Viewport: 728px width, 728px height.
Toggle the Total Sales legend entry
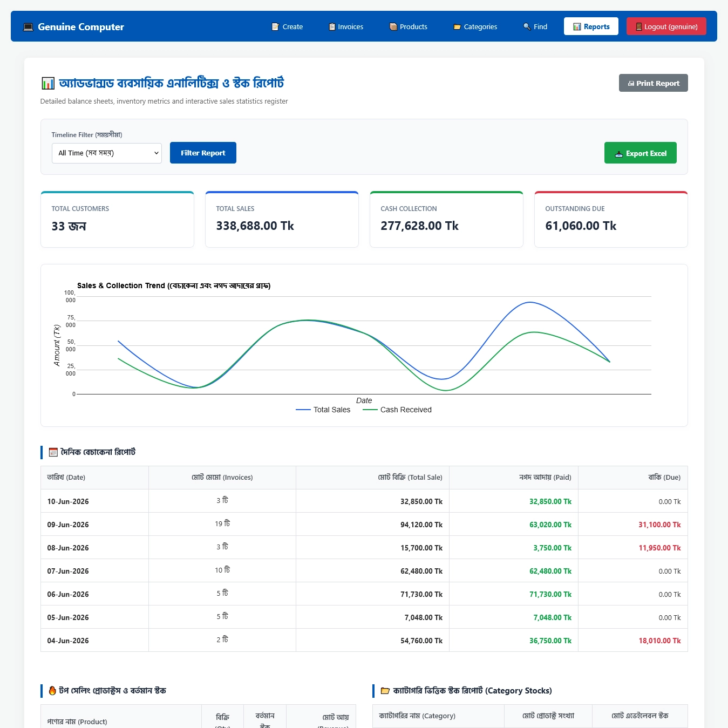(323, 410)
